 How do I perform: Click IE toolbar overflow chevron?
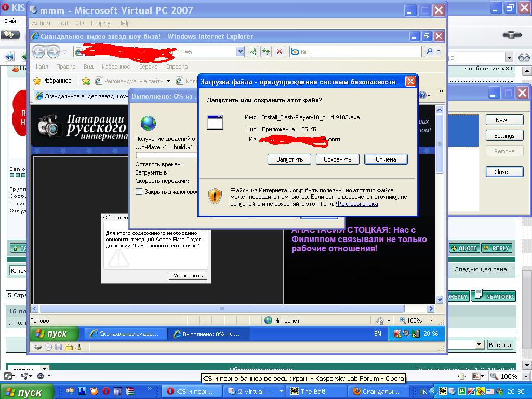pos(441,91)
